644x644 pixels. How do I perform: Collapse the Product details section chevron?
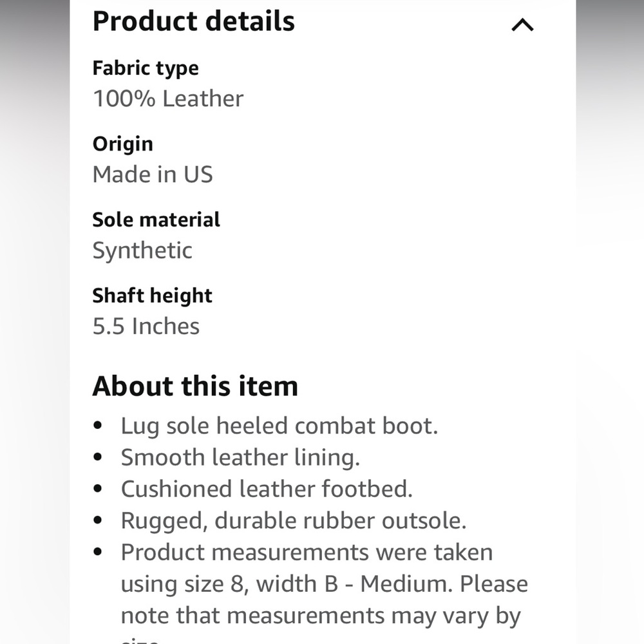coord(522,25)
